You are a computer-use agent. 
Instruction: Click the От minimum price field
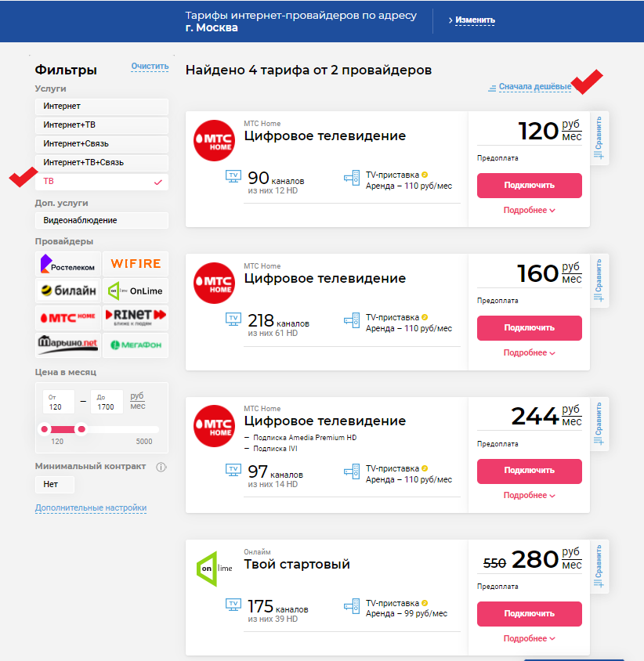pyautogui.click(x=59, y=402)
